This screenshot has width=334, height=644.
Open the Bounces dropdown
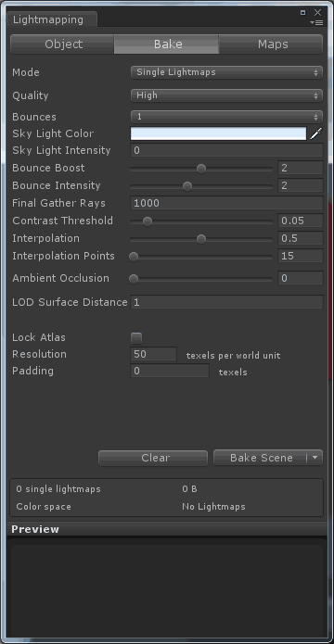[x=226, y=117]
